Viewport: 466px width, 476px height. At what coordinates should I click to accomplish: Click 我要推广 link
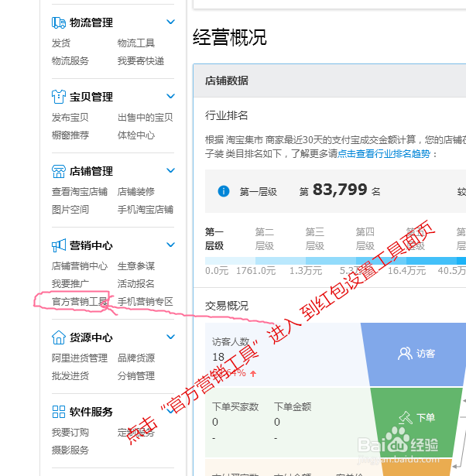coord(70,283)
